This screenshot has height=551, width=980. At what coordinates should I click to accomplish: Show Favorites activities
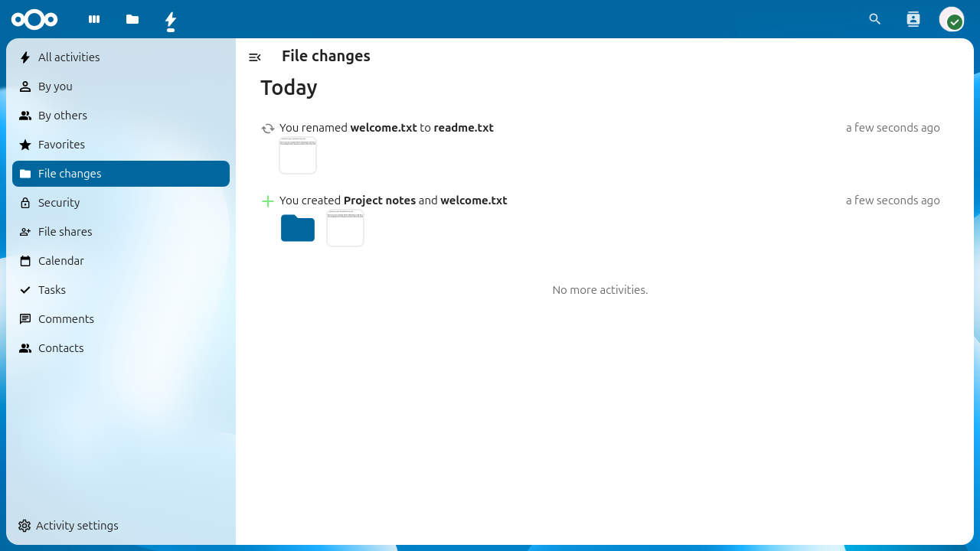pos(60,144)
